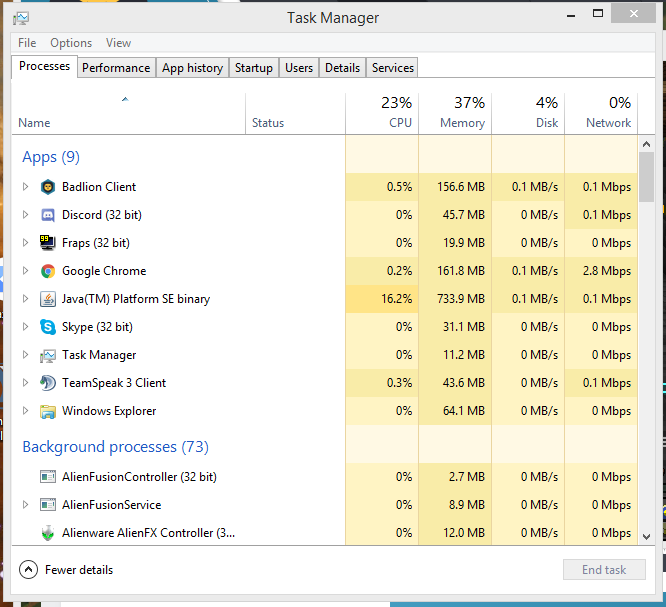Viewport: 666px width, 607px height.
Task: Click the 64.1 MB memory cell
Action: pyautogui.click(x=455, y=411)
